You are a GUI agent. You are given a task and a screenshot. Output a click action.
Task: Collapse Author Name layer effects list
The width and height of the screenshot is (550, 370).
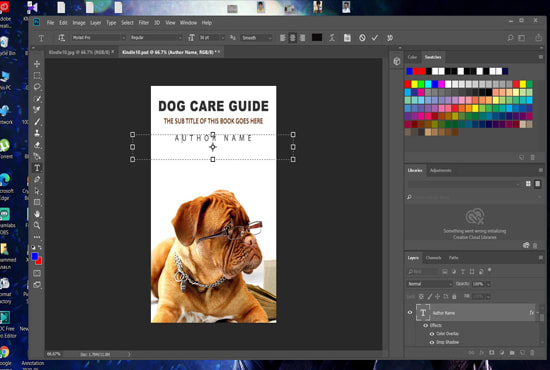(538, 312)
